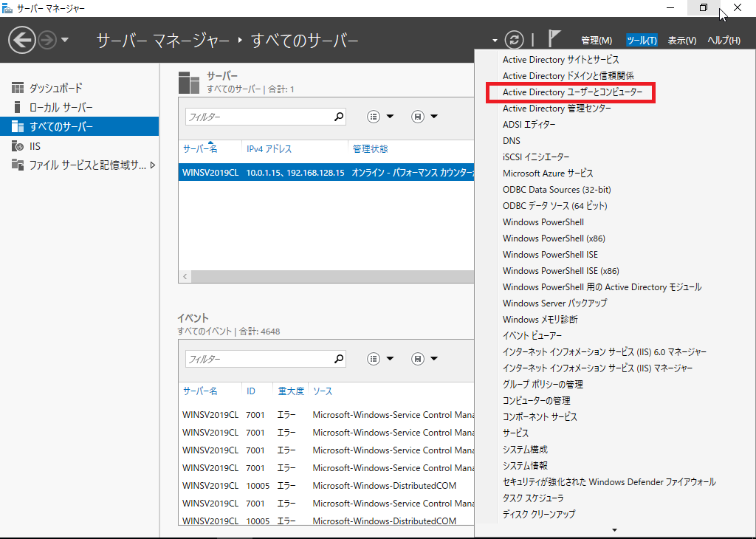Click search magnifier in サーバー filter
Viewport: 756px width, 539px height.
coord(339,116)
